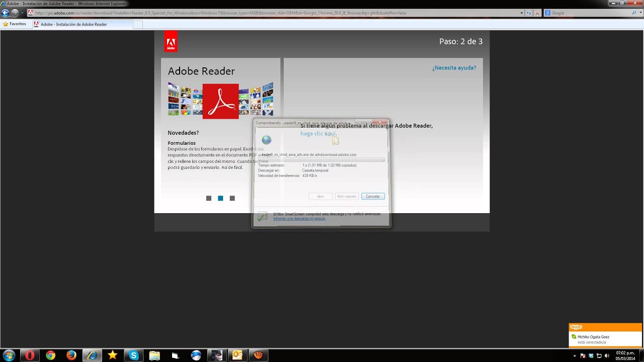Click the red Adobe Reader PDF icon

(220, 101)
